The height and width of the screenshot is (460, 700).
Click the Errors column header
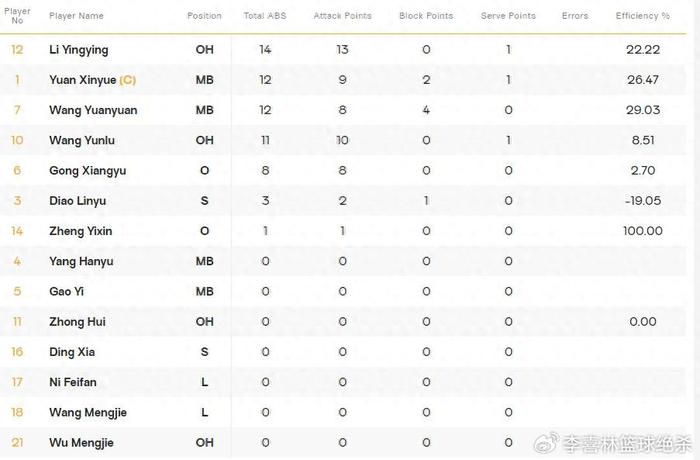575,16
